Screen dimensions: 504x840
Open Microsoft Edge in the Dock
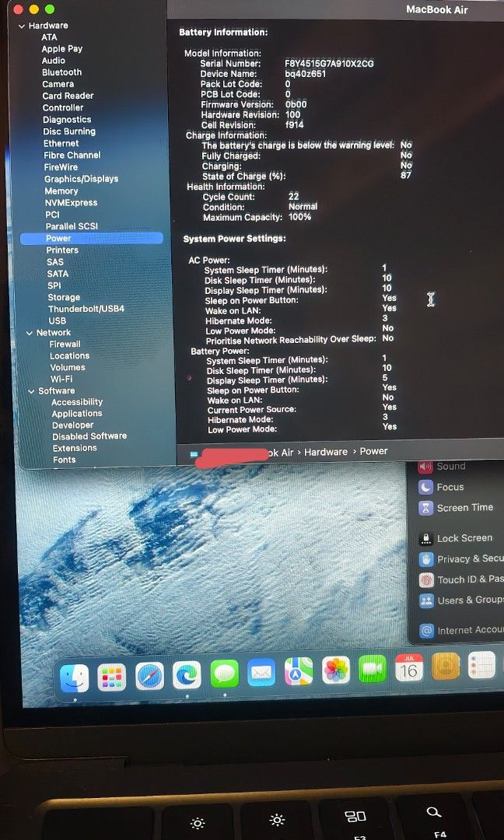tap(187, 675)
